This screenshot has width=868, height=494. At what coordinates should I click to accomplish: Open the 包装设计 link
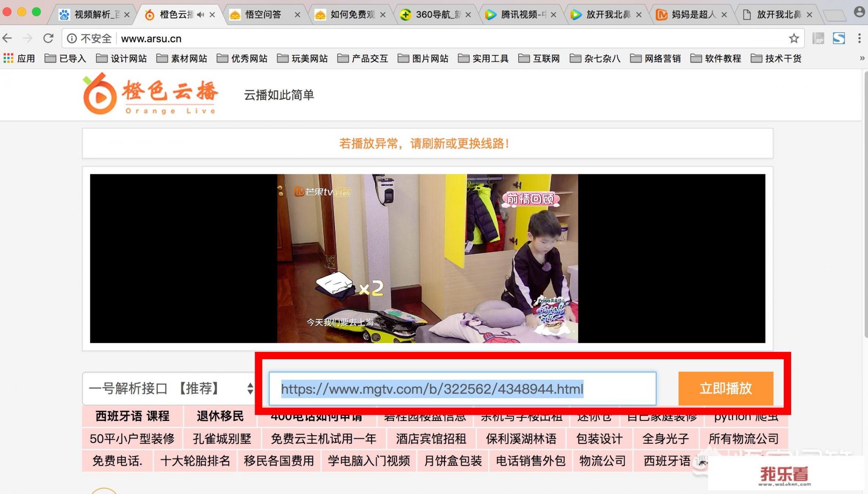click(x=599, y=439)
